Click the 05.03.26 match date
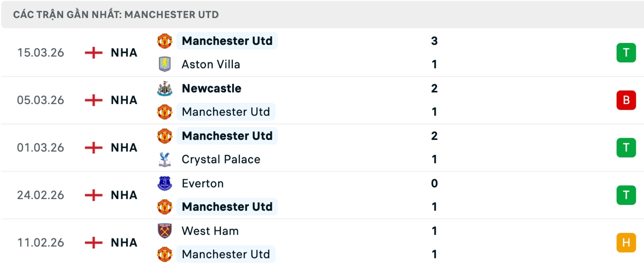This screenshot has height=266, width=644. 41,100
